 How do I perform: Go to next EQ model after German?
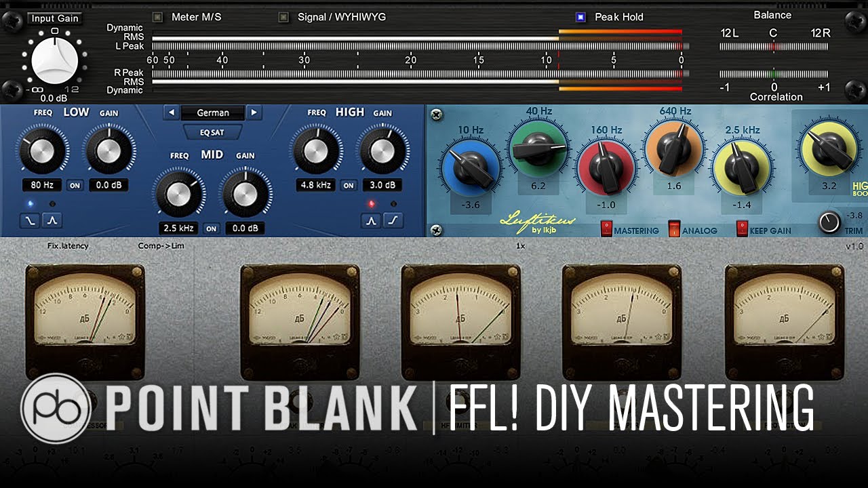coord(254,113)
